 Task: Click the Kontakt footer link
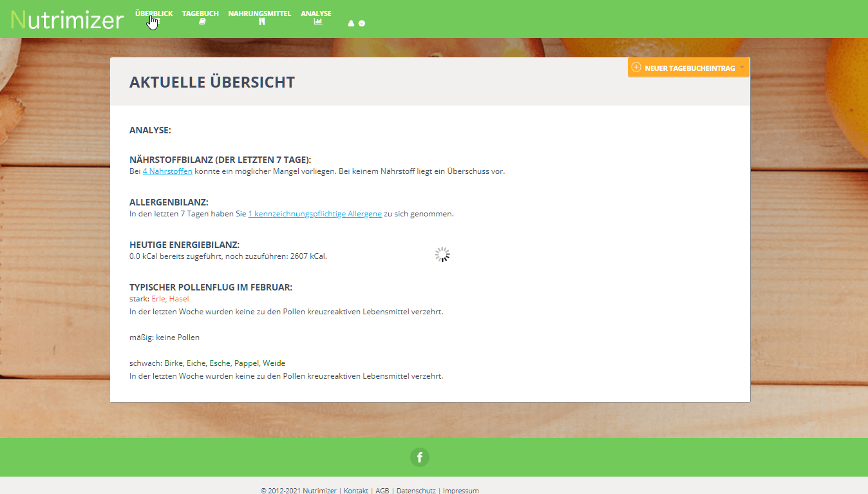pos(356,491)
